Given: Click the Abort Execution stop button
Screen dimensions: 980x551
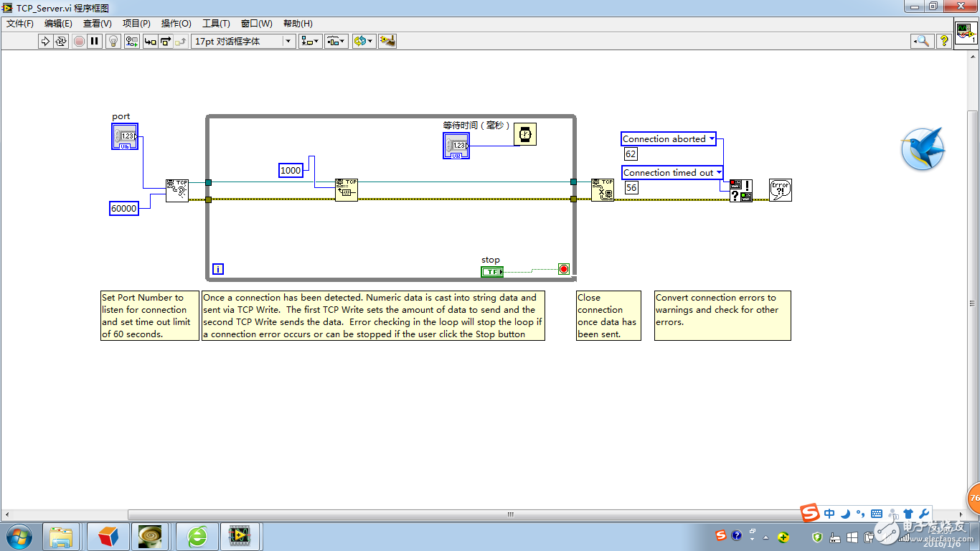Looking at the screenshot, I should (79, 41).
